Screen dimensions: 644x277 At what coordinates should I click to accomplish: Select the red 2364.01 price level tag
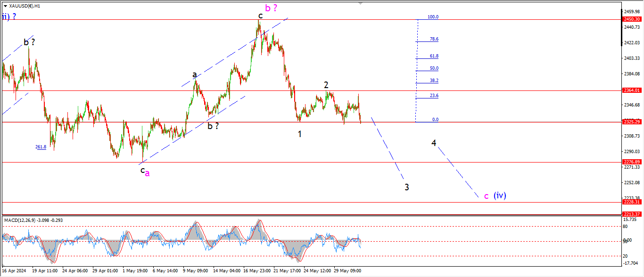(631, 90)
